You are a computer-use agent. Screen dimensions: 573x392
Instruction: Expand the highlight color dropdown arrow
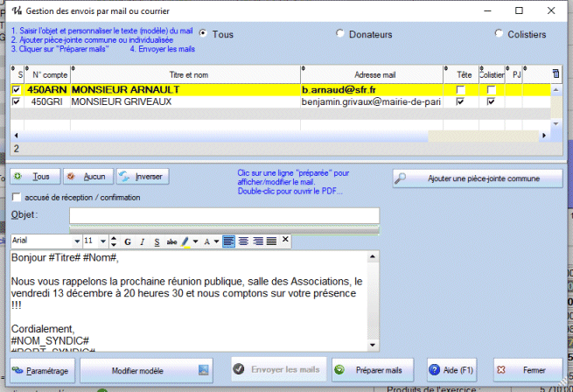coord(194,241)
